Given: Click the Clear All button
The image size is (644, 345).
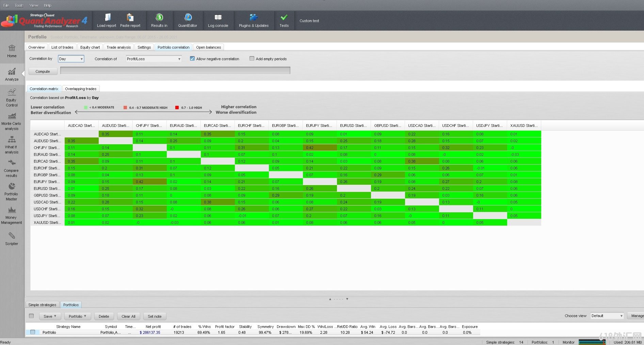Looking at the screenshot, I should click(128, 316).
